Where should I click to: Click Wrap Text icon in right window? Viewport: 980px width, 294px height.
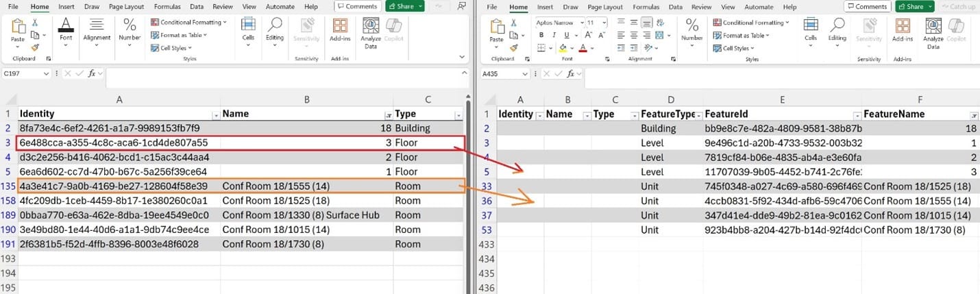click(662, 22)
